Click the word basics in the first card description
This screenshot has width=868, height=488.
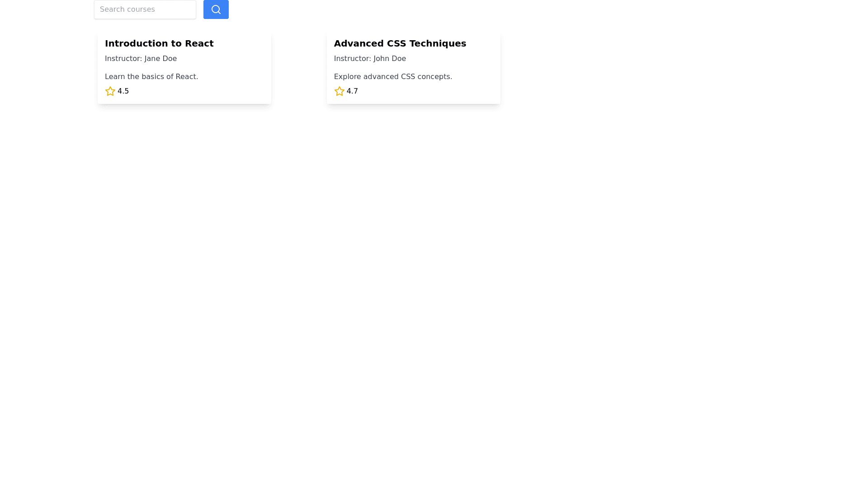pos(153,77)
